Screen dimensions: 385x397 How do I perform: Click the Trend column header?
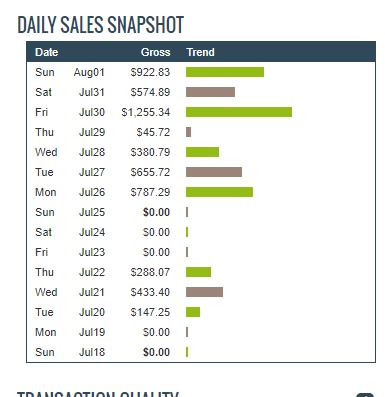(x=200, y=52)
